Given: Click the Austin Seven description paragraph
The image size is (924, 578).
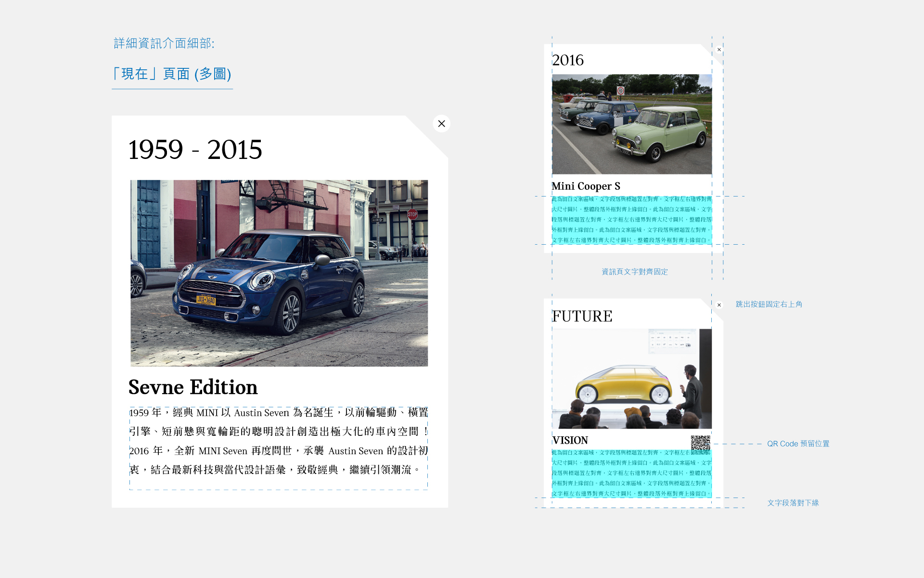Looking at the screenshot, I should pyautogui.click(x=278, y=441).
